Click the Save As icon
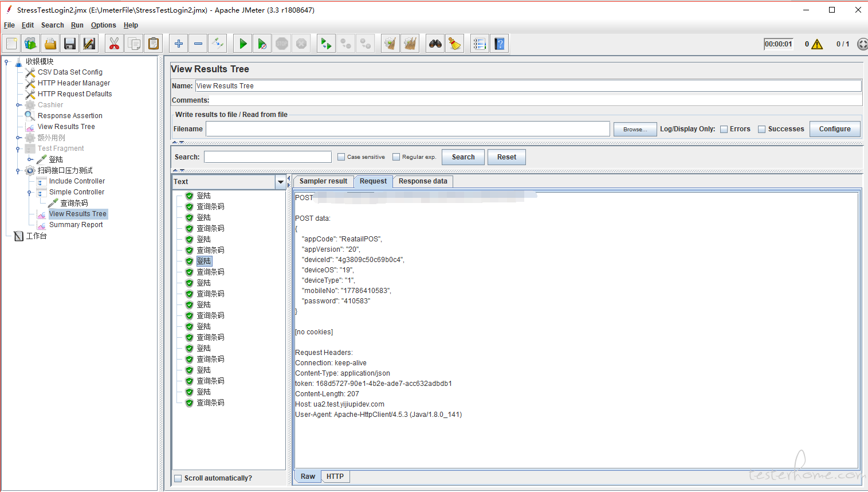 (x=89, y=44)
